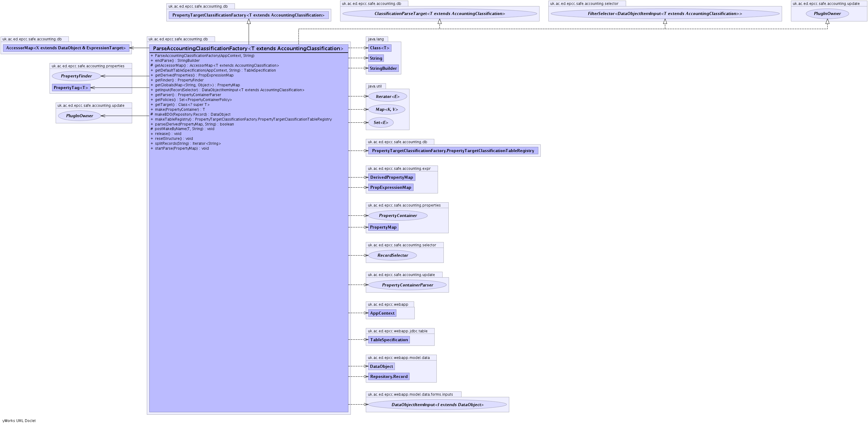Open the PropExpressionMap class node
Viewport: 868px width, 426px height.
[391, 187]
